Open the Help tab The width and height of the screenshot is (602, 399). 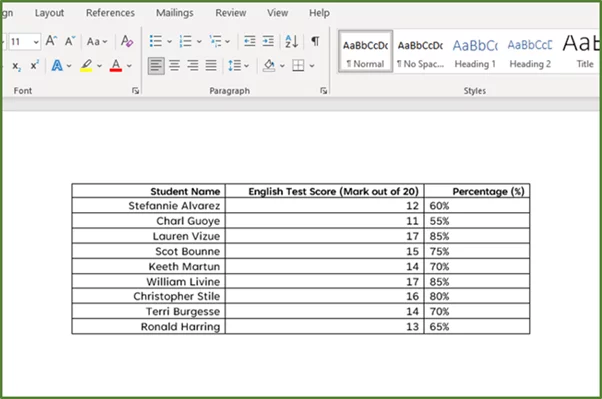319,13
